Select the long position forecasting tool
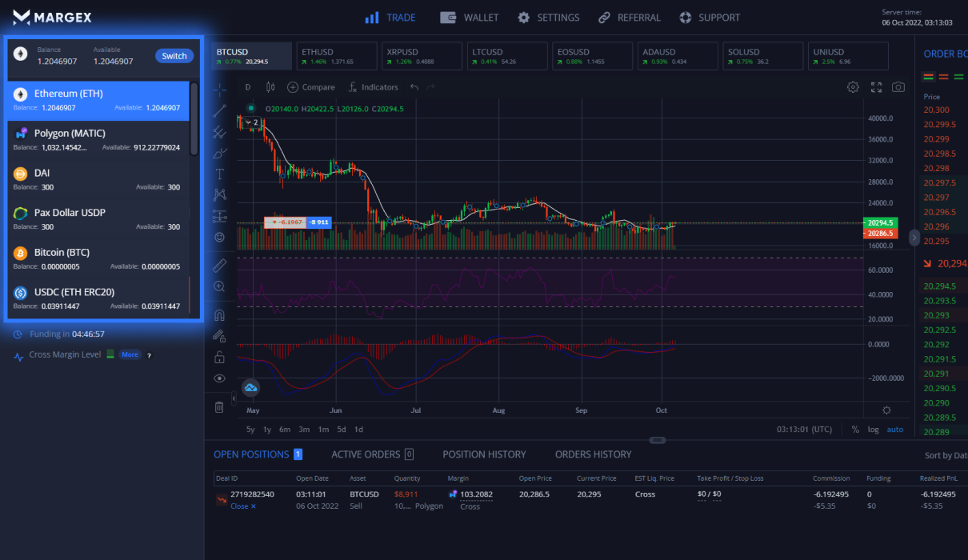 coord(219,216)
